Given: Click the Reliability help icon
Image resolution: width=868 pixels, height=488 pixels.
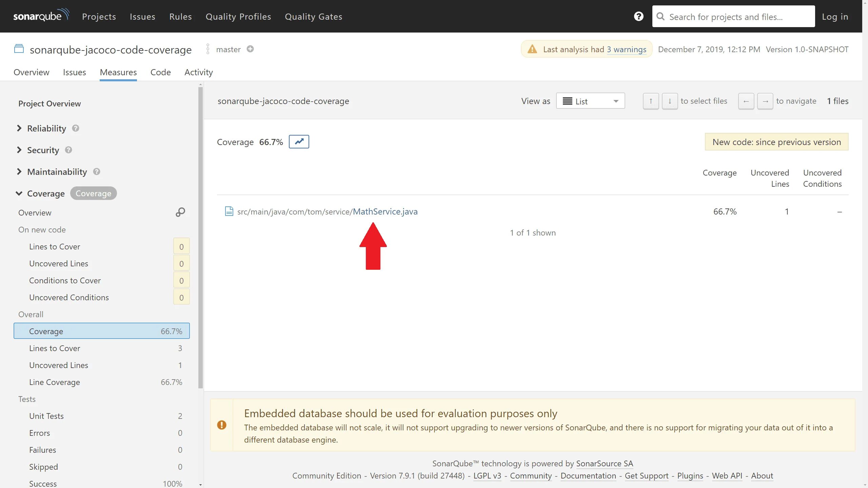Looking at the screenshot, I should pos(76,128).
